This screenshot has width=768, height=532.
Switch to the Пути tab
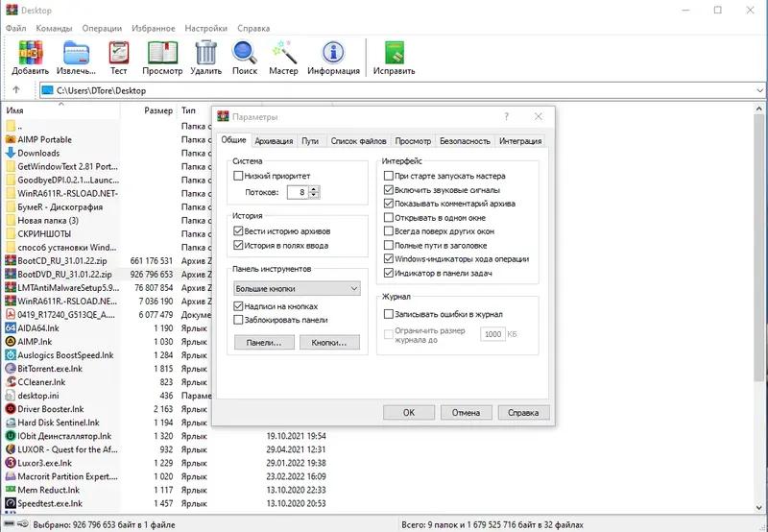(x=310, y=141)
